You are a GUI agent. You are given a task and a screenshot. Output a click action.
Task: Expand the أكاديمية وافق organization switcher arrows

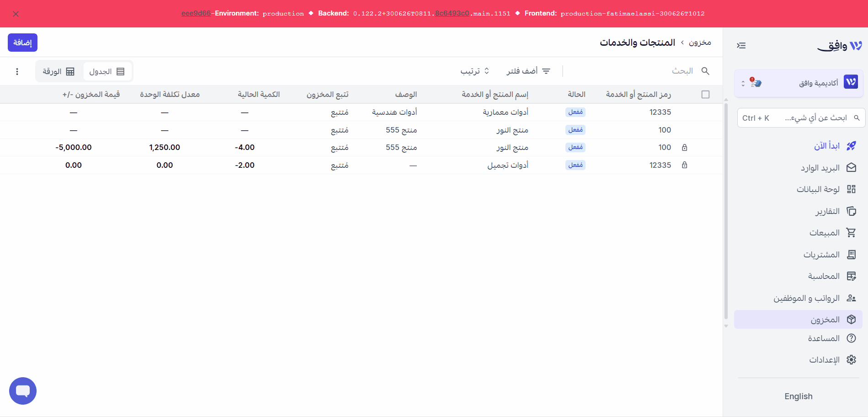point(743,83)
